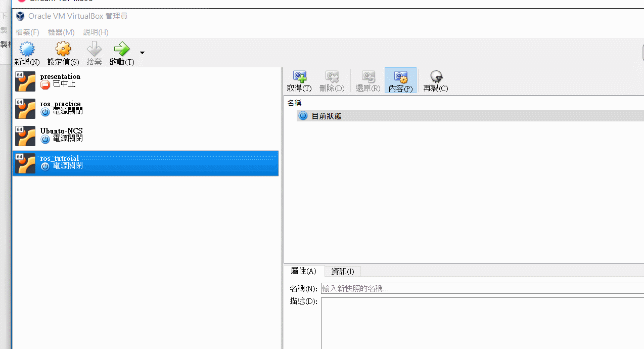Select the ros_tutroial virtual machine
Viewport: 644px width, 349px height.
point(146,163)
